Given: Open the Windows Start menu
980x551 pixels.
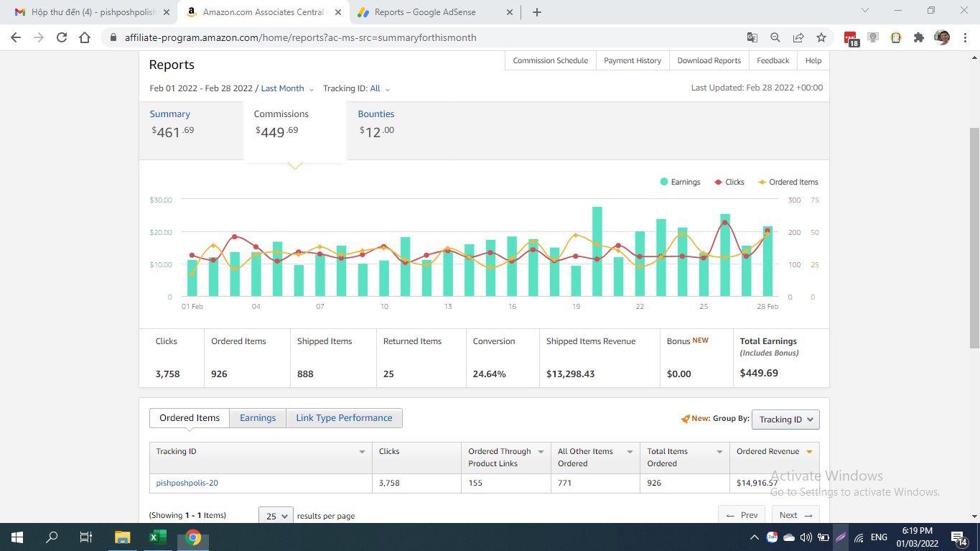Looking at the screenshot, I should pyautogui.click(x=17, y=537).
